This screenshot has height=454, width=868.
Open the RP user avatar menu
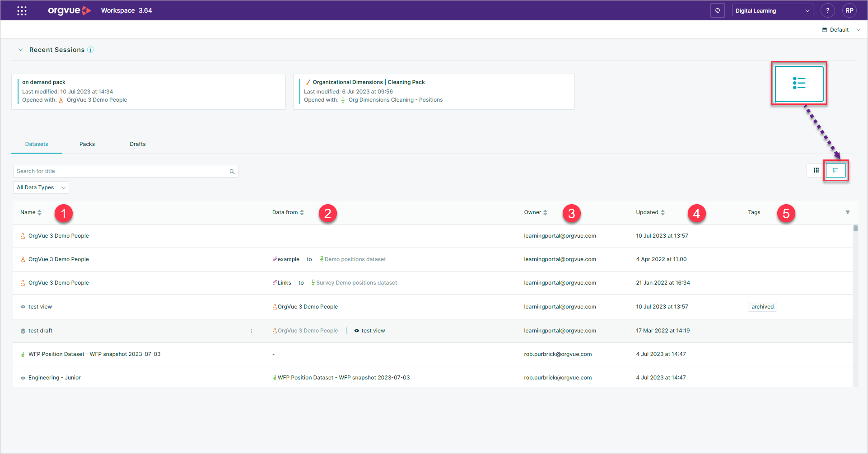click(849, 10)
